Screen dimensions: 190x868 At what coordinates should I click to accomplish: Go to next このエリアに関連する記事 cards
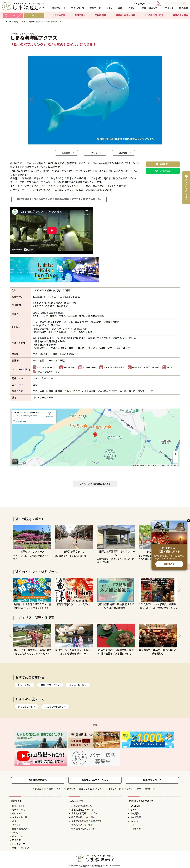(x=179, y=636)
